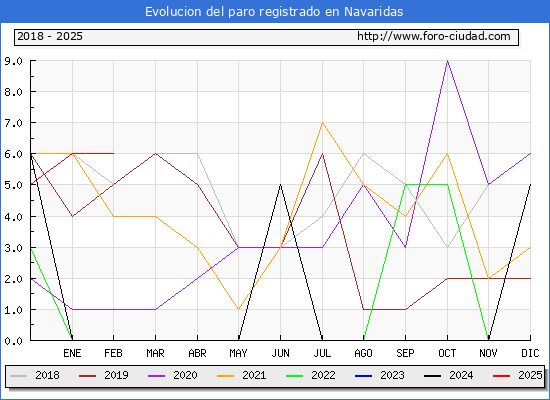Click the 2.0 y-axis value
This screenshot has height=400, width=550.
(x=13, y=279)
